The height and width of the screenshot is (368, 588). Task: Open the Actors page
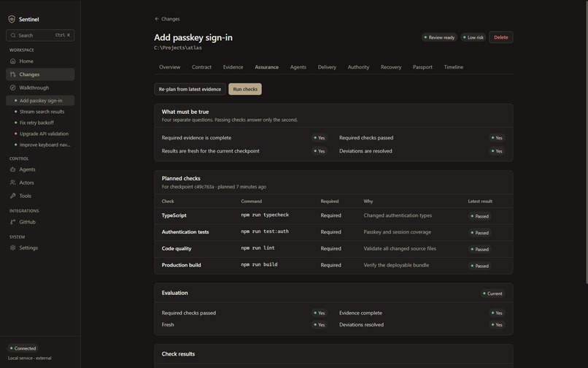(x=40, y=183)
